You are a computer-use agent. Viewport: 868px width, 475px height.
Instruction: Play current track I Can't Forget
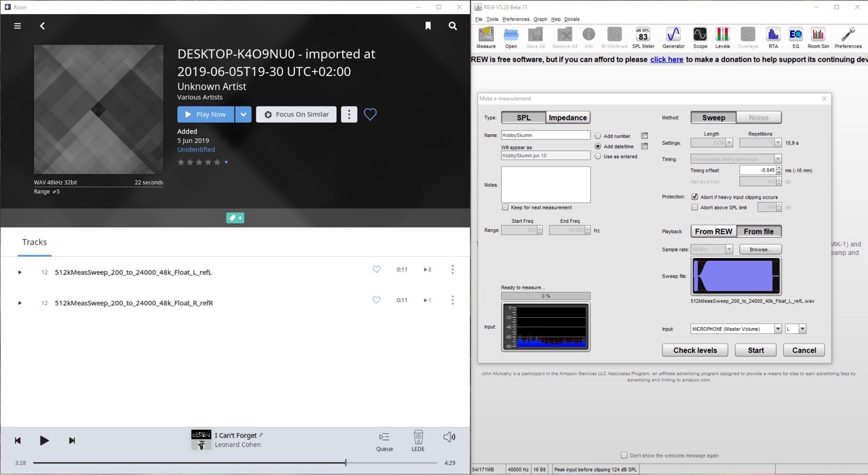click(44, 440)
